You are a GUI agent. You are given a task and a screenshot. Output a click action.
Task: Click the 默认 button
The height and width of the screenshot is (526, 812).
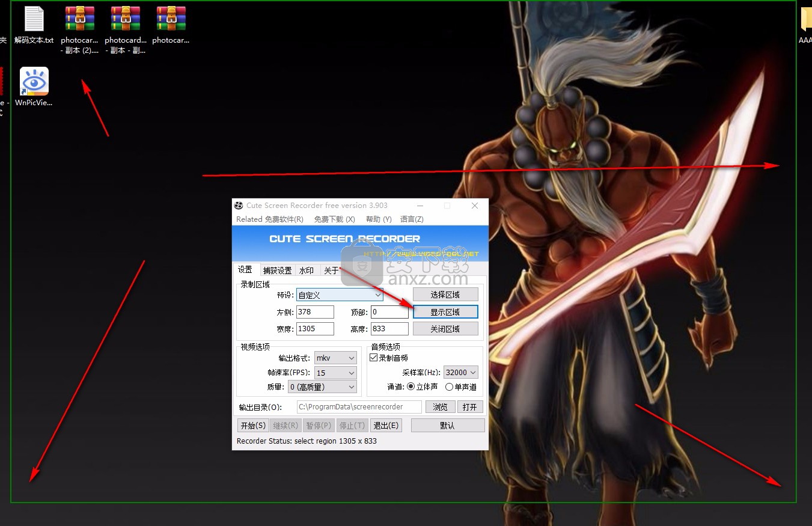click(x=448, y=426)
